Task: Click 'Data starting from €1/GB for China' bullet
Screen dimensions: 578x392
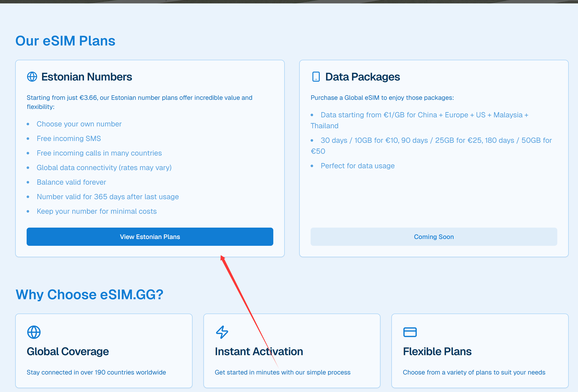Action: point(419,120)
